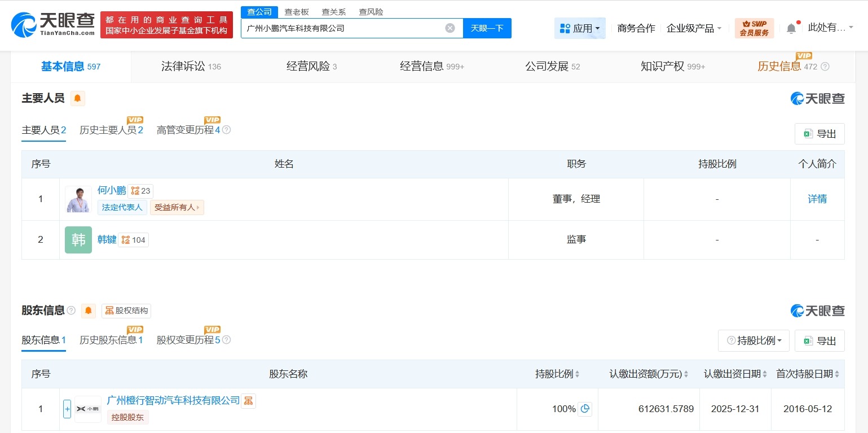Expand the shareholder row with the plus control
The height and width of the screenshot is (433, 868).
(x=67, y=409)
